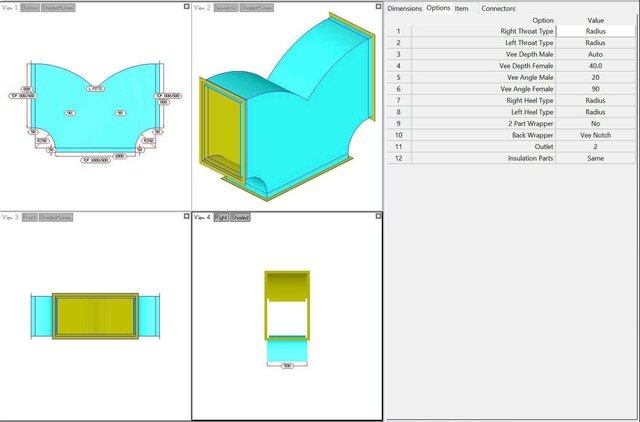The height and width of the screenshot is (422, 640).
Task: Maximize View 3 using its corner square icon
Action: [x=186, y=216]
